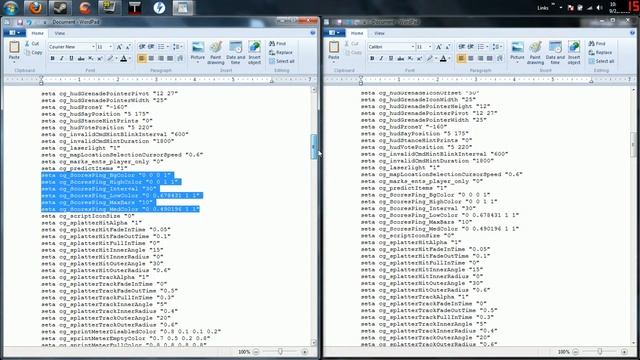Click Find in left WordPad window

point(278,43)
